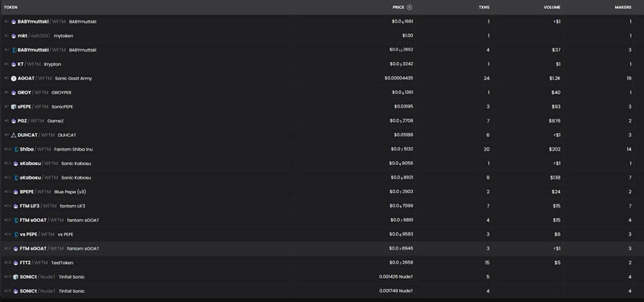Sort by the VOLUME column header

click(552, 8)
